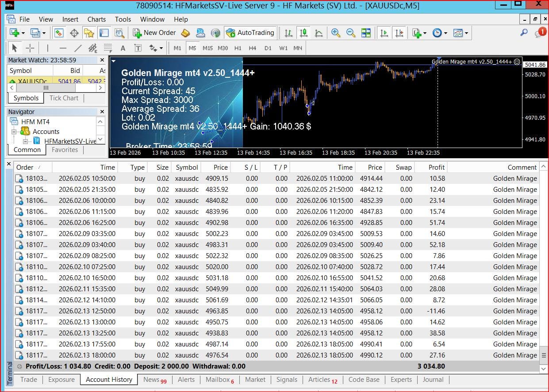Select the equidistant channel tool
Viewport: 549px width, 392px height.
93,48
